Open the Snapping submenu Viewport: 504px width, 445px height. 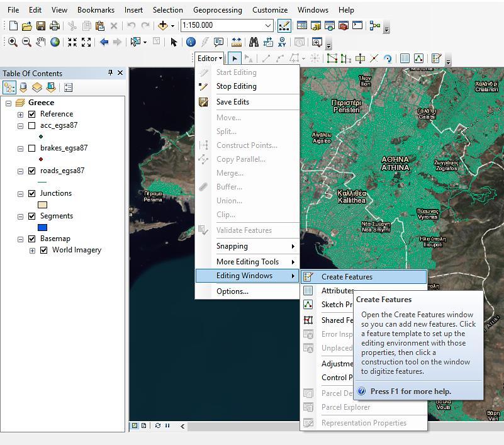(x=247, y=246)
